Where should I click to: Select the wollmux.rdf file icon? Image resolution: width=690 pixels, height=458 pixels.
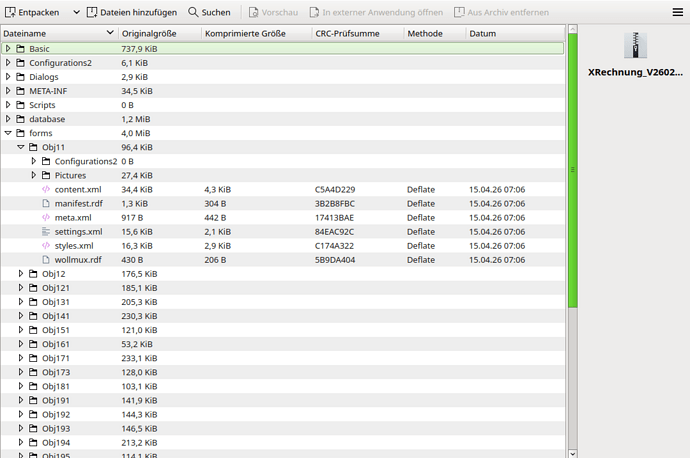tap(46, 260)
